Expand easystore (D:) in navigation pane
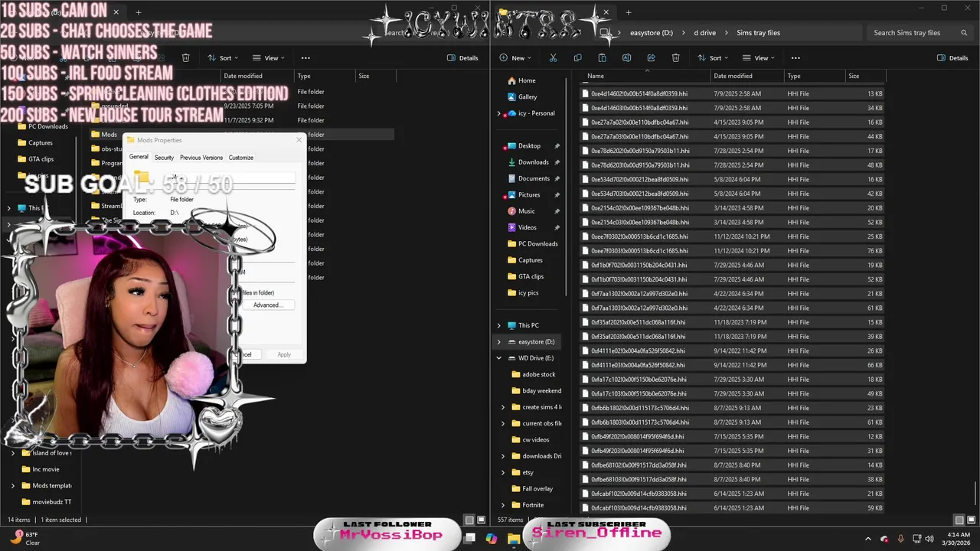This screenshot has height=551, width=980. pyautogui.click(x=499, y=342)
